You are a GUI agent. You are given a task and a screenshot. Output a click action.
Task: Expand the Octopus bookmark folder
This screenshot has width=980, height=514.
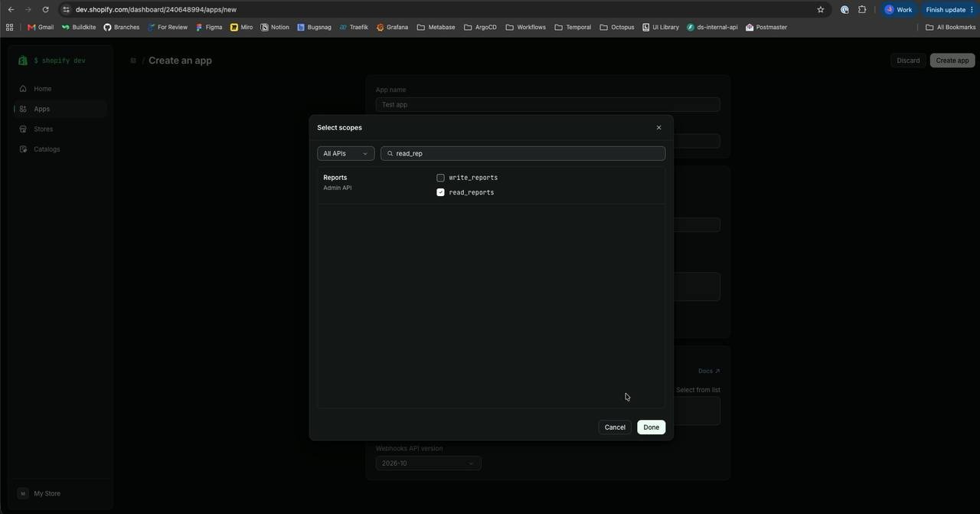pos(617,28)
